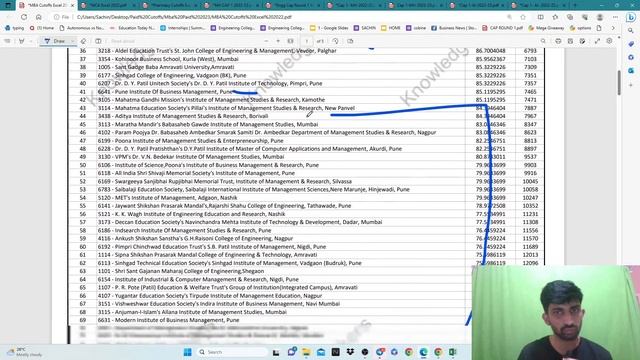This screenshot has width=640, height=360.
Task: Open the Bing Copilot sidebar icon
Action: pos(631,17)
